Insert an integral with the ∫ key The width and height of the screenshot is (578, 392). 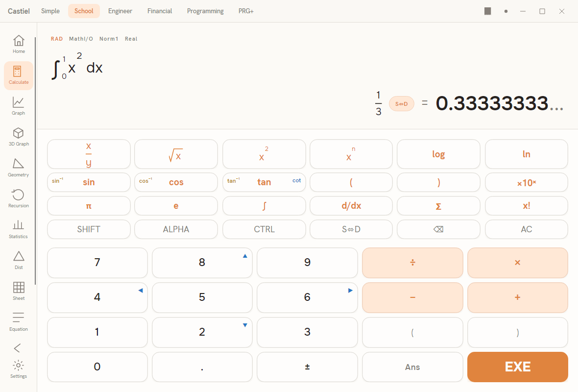(x=264, y=206)
